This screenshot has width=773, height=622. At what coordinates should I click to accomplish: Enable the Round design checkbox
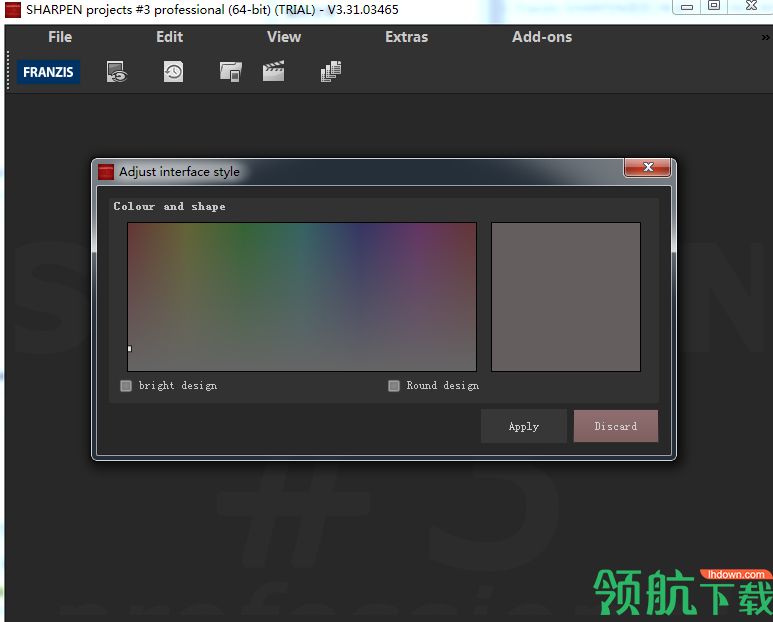pos(394,385)
